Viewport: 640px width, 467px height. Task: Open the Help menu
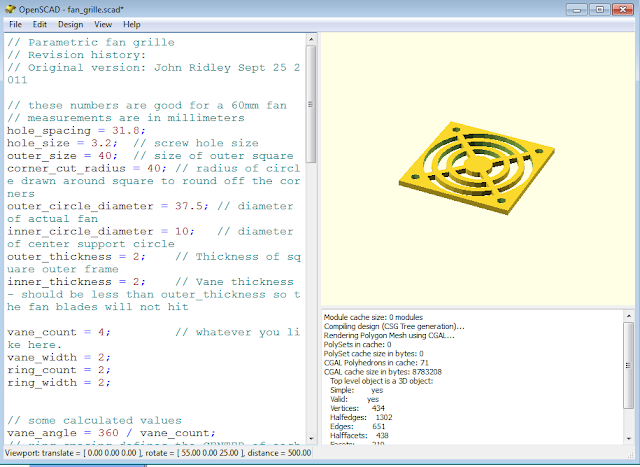(132, 24)
